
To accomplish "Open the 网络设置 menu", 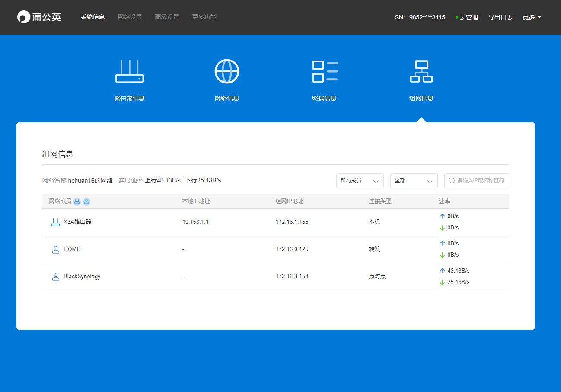I will 130,17.
